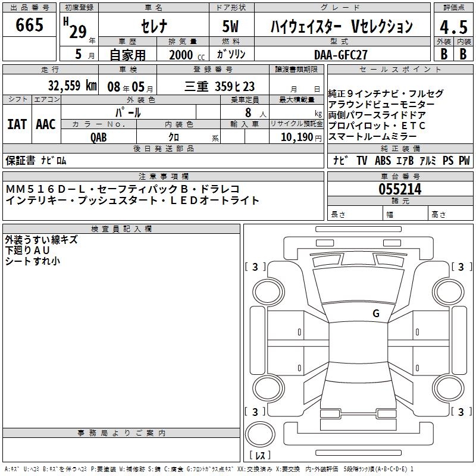Select the note line starting MM516D-L
This screenshot has height=476, width=476.
coord(123,189)
